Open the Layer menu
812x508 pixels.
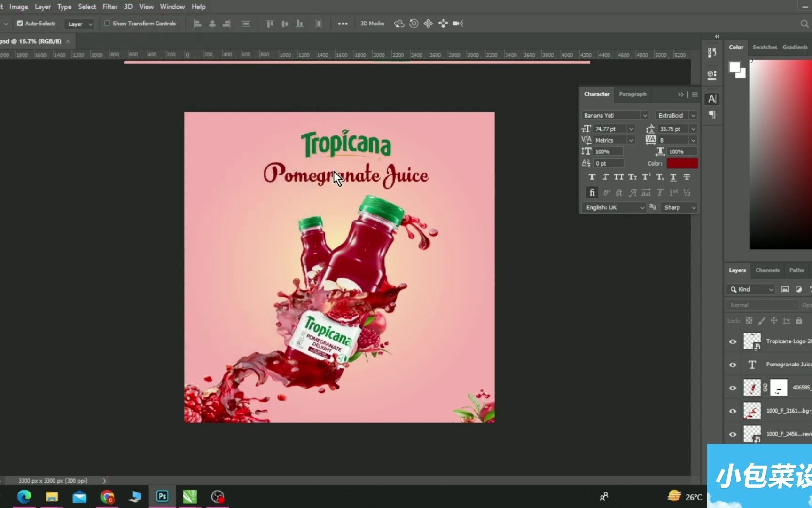click(x=43, y=7)
